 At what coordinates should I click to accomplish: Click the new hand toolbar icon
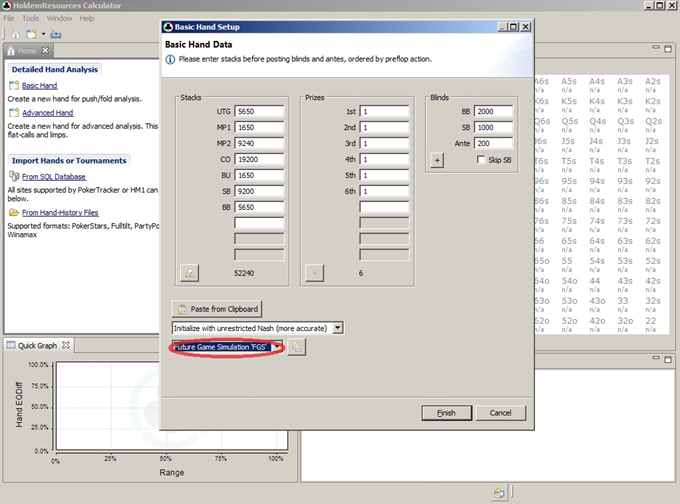[31, 34]
